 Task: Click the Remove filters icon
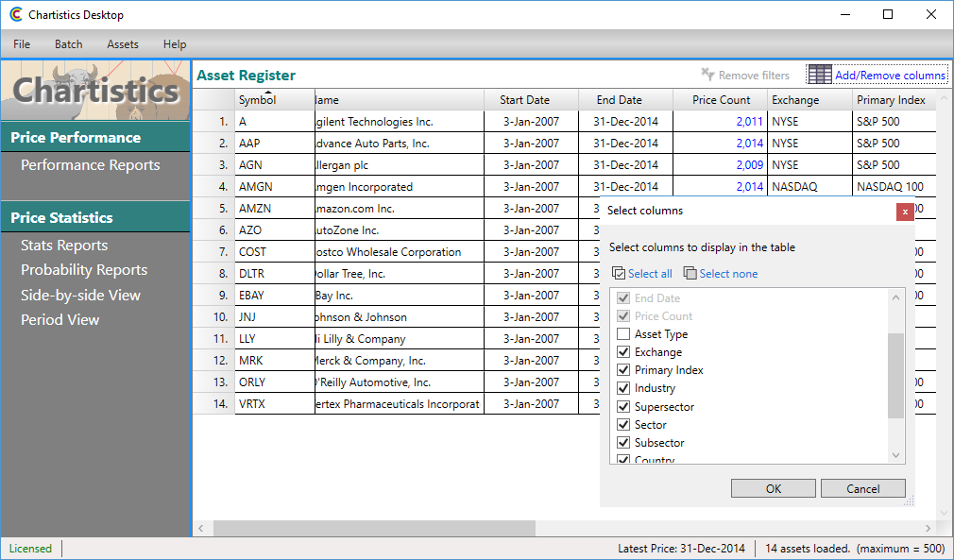(x=707, y=74)
